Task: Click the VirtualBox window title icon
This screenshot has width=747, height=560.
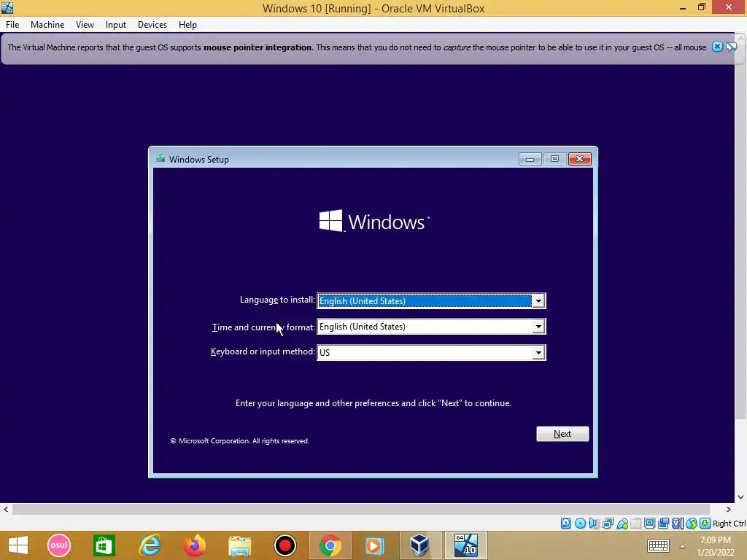Action: coord(7,7)
